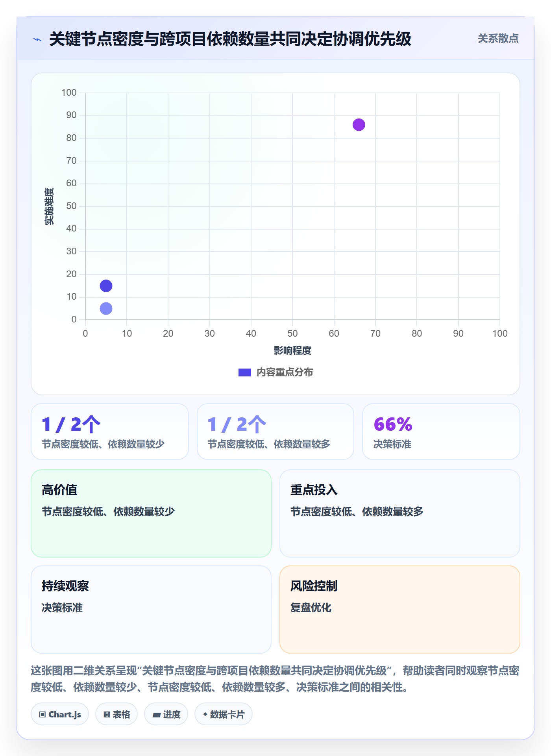Click the main title "关键节点密度与跨项目依赖数量共同决定协调优先级"
The width and height of the screenshot is (551, 756).
(x=230, y=39)
